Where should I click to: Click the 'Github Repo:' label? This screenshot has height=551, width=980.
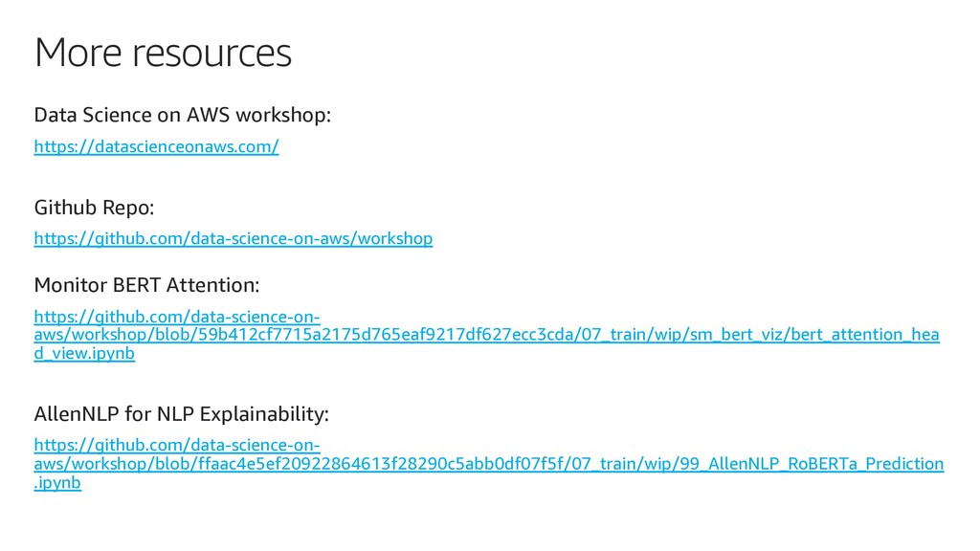click(95, 208)
